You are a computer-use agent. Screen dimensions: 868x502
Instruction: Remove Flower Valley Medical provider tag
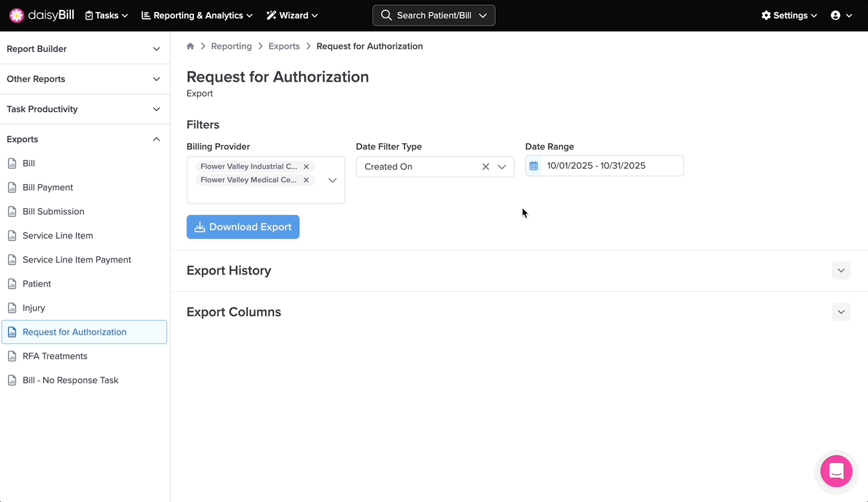point(306,180)
